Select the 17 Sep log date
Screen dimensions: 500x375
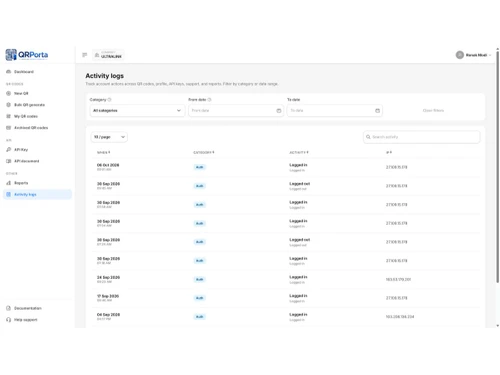tap(108, 296)
